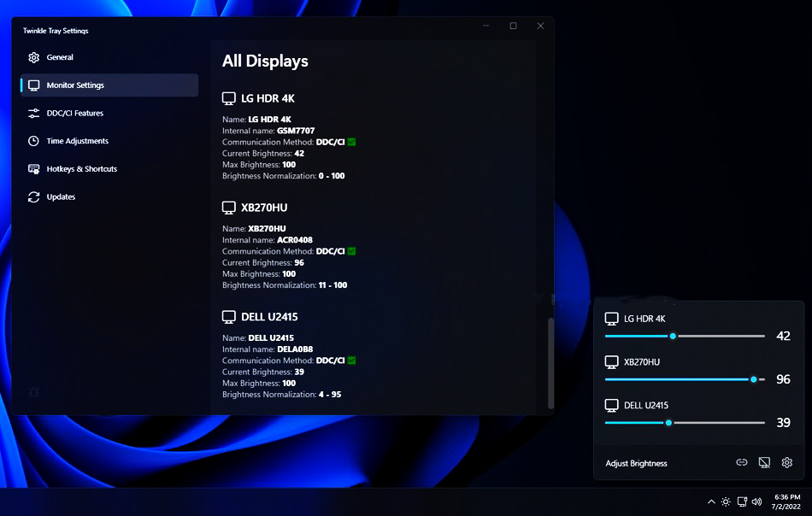The height and width of the screenshot is (516, 812).
Task: Click the internal name 'ACR0408'
Action: [x=295, y=240]
